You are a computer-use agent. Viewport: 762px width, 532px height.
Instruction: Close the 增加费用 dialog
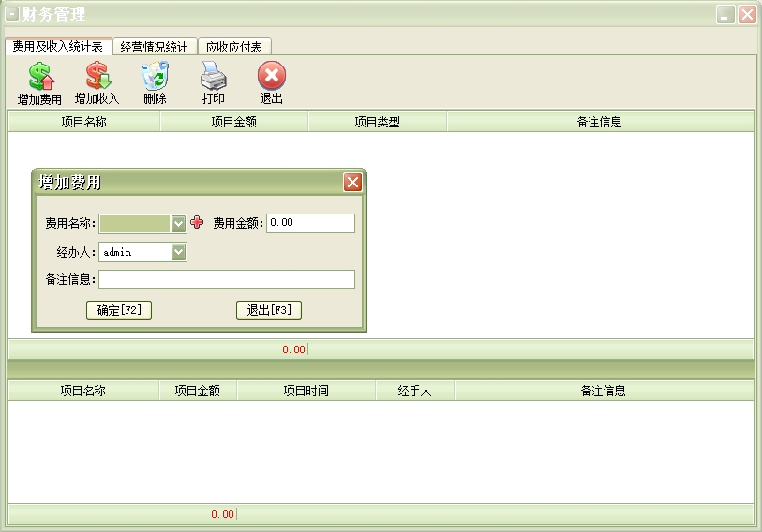[352, 182]
